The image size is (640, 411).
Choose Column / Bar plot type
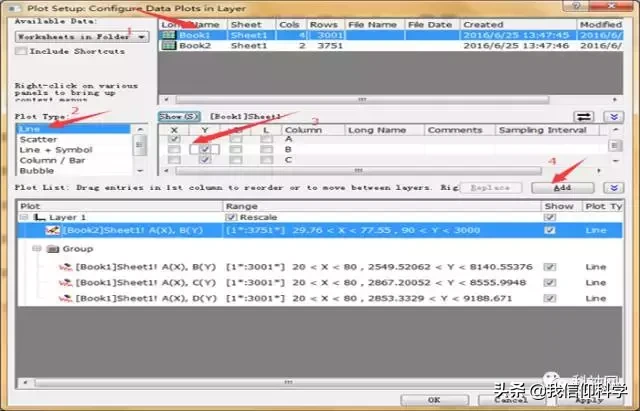[73, 160]
